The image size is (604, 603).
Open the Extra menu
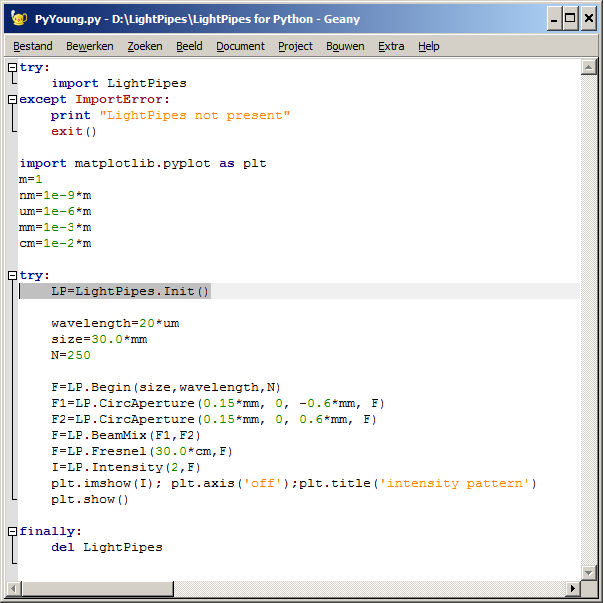pos(391,46)
